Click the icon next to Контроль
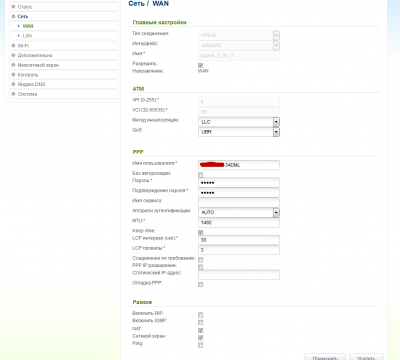Image resolution: width=400 pixels, height=360 pixels. pyautogui.click(x=13, y=74)
